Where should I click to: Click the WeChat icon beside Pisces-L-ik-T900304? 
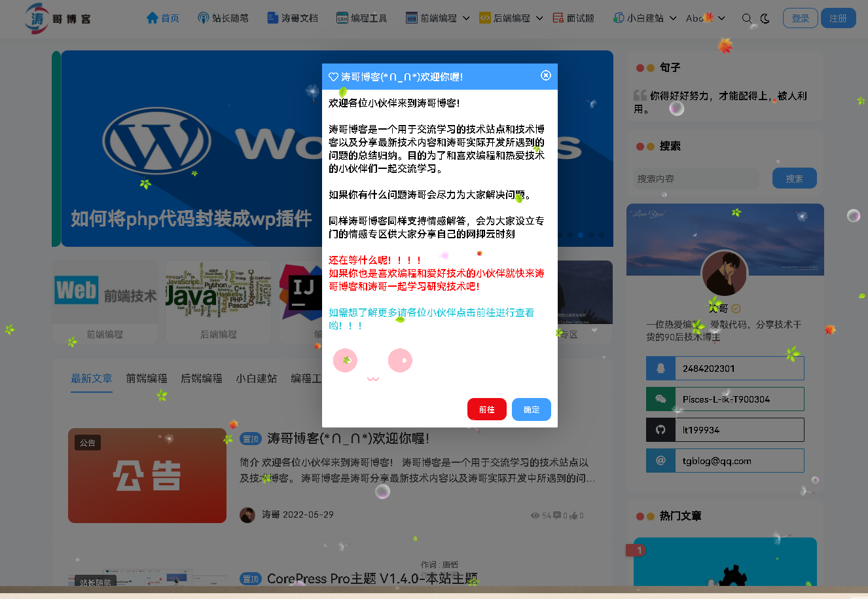click(660, 399)
